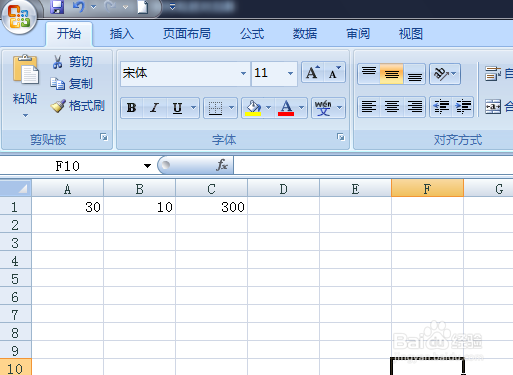Open the 字体 dialog launcher
The width and height of the screenshot is (513, 375).
[x=340, y=137]
